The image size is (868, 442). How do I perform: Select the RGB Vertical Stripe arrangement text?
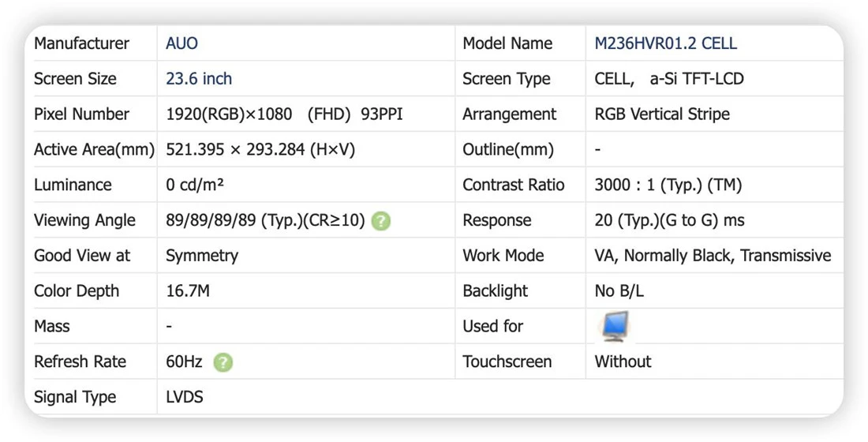(x=662, y=114)
